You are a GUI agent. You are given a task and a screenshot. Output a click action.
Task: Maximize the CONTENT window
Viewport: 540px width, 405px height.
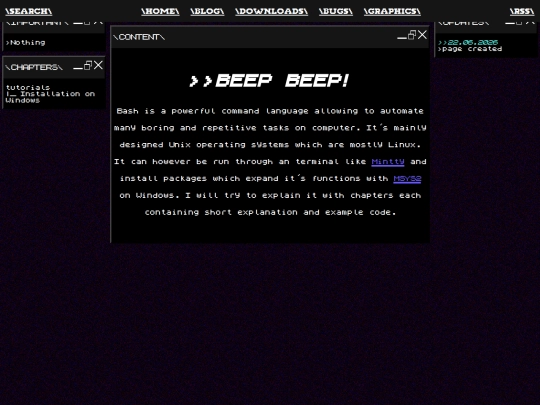pyautogui.click(x=412, y=35)
